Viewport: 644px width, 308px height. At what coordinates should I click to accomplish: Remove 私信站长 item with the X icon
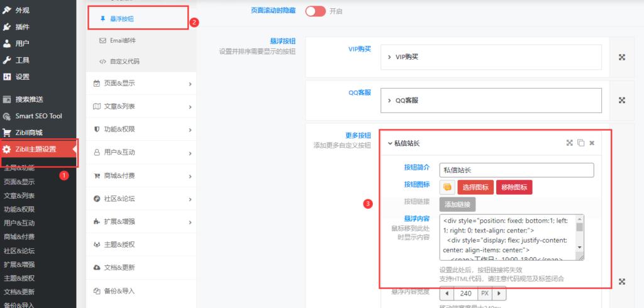(592, 143)
